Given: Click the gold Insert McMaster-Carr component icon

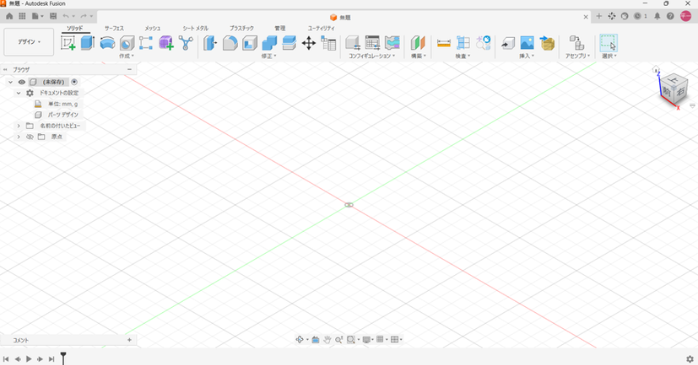Looking at the screenshot, I should point(547,43).
